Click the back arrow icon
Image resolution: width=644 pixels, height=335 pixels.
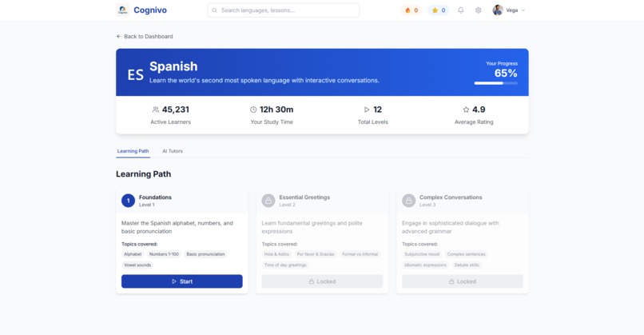[x=119, y=36]
